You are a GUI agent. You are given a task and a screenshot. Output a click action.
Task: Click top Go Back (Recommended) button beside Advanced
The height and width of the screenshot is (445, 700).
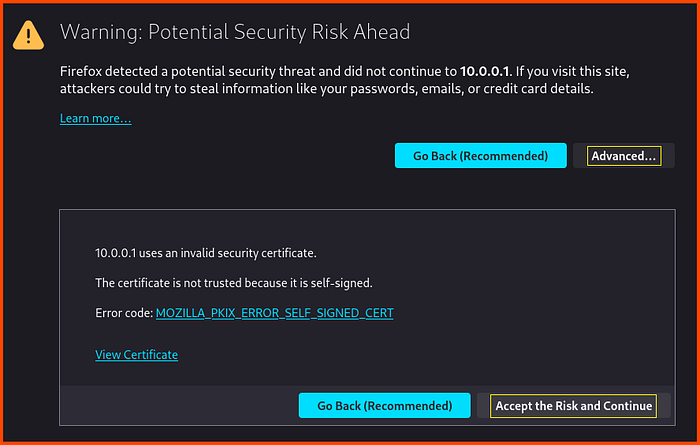[480, 156]
